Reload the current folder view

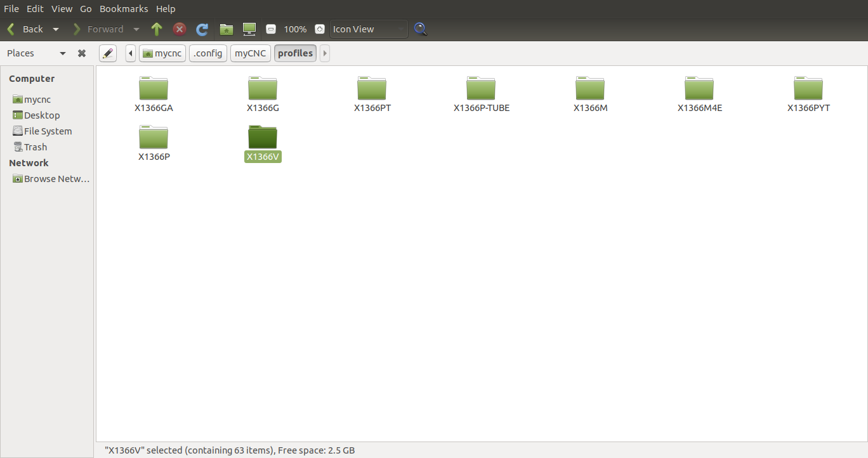coord(202,29)
